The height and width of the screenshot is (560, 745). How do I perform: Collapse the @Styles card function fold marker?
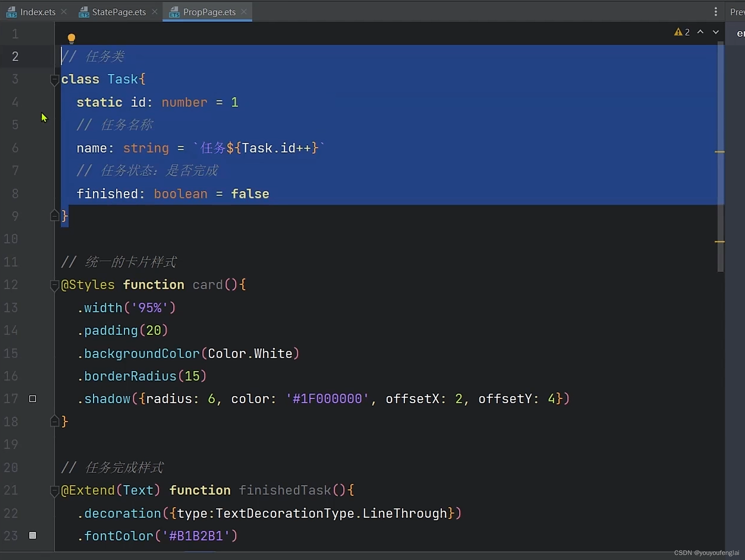point(54,285)
